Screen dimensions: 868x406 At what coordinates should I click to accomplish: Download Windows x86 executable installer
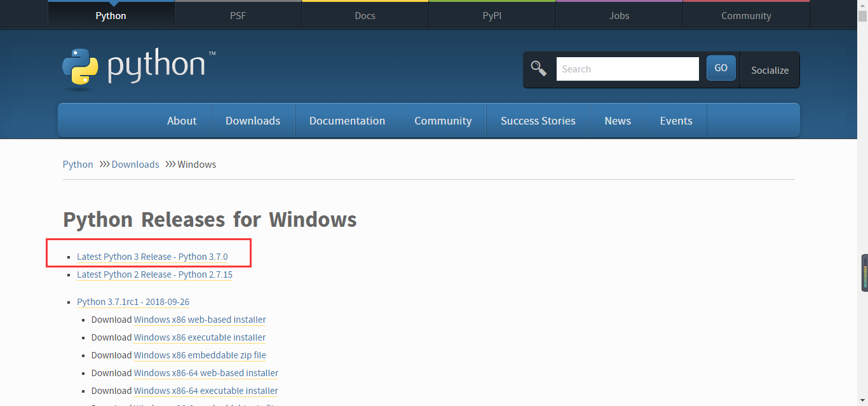click(200, 337)
